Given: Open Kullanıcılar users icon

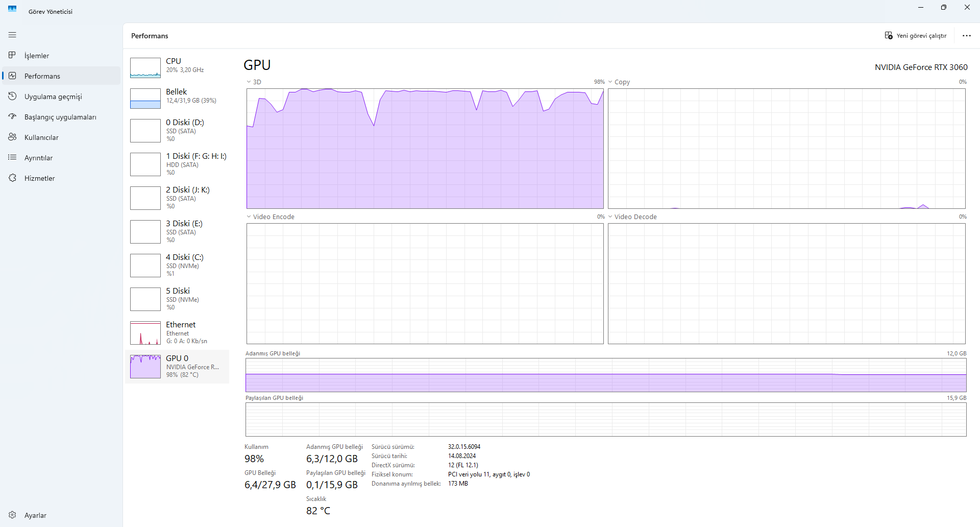Looking at the screenshot, I should click(12, 137).
